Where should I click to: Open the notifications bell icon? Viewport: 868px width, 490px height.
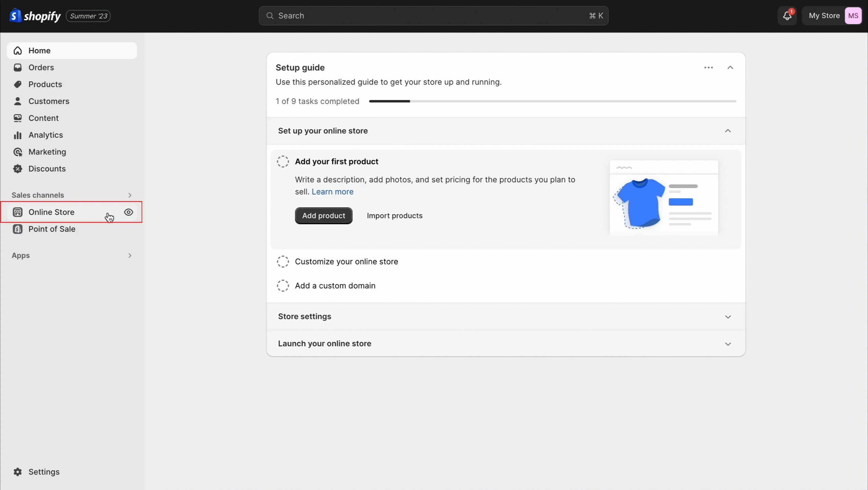(787, 16)
